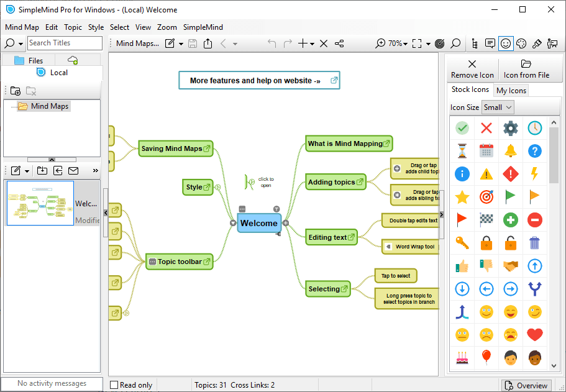Open the search options dropdown arrow
Screen dimensions: 566x392
[21, 44]
